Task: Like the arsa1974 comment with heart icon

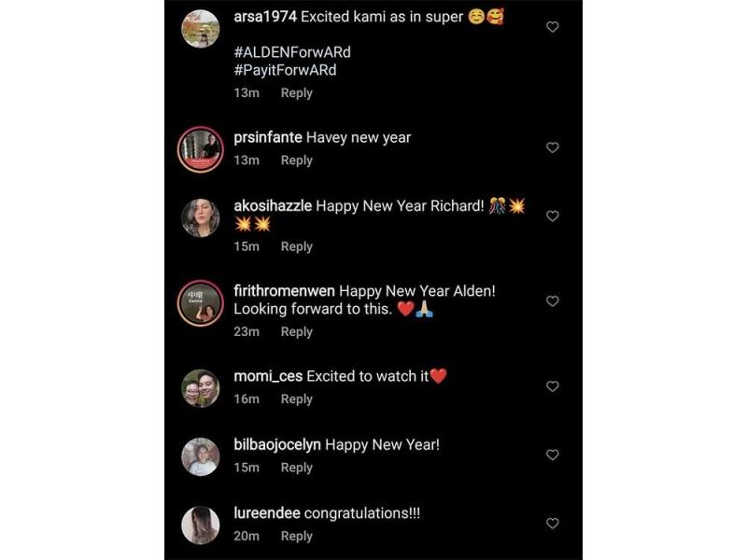Action: pos(552,27)
